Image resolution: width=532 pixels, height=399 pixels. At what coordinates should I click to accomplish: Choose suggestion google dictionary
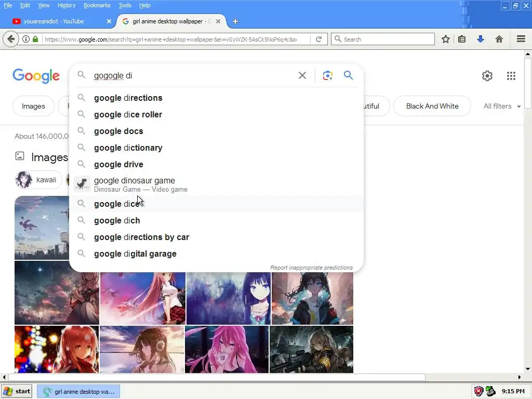pos(217,148)
